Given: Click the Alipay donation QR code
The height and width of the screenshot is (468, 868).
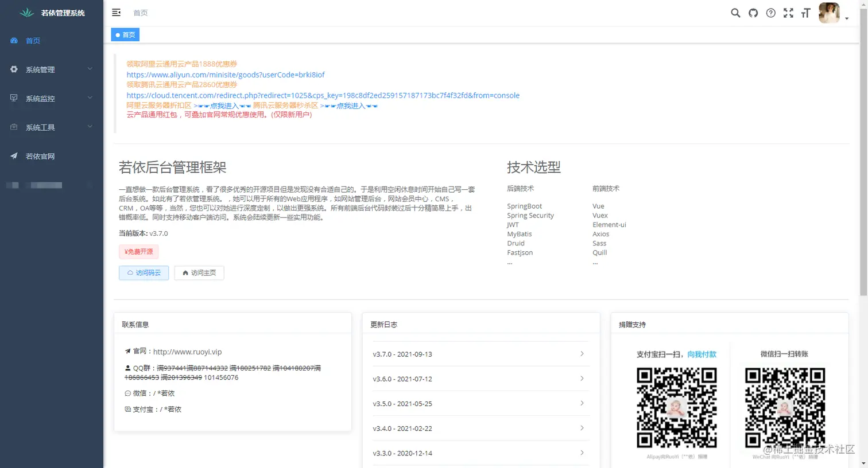Looking at the screenshot, I should pyautogui.click(x=677, y=408).
